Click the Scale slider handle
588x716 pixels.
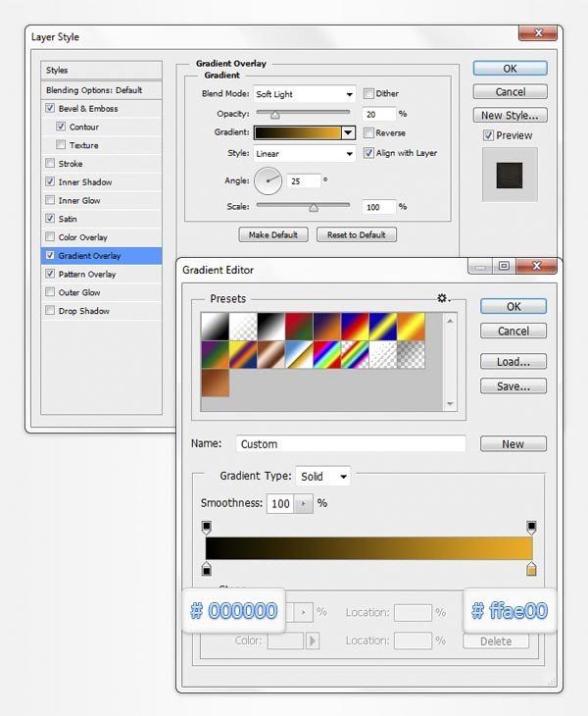pyautogui.click(x=314, y=208)
